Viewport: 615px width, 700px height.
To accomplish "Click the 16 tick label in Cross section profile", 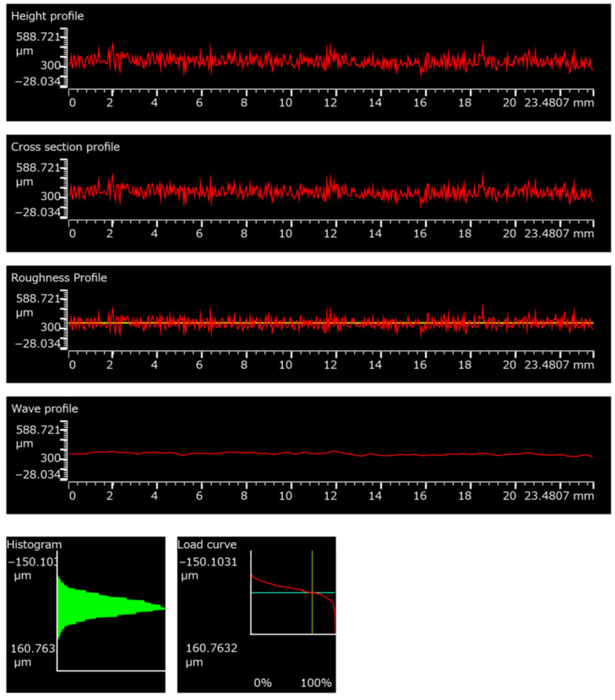I will click(x=420, y=234).
